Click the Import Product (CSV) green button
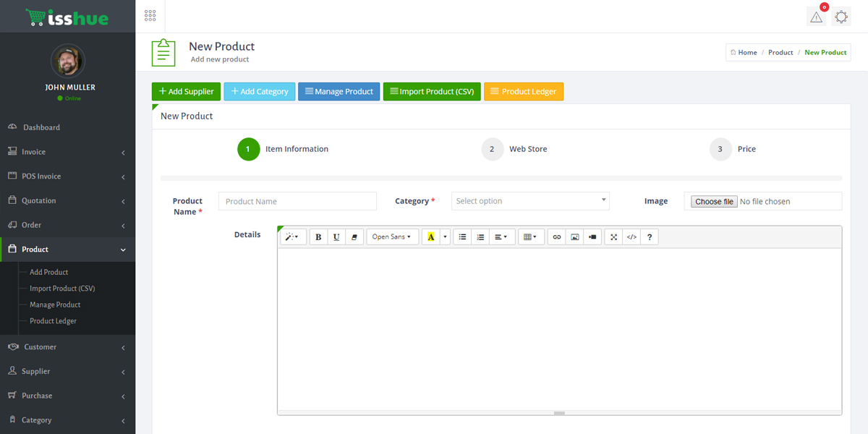The height and width of the screenshot is (434, 868). tap(432, 92)
